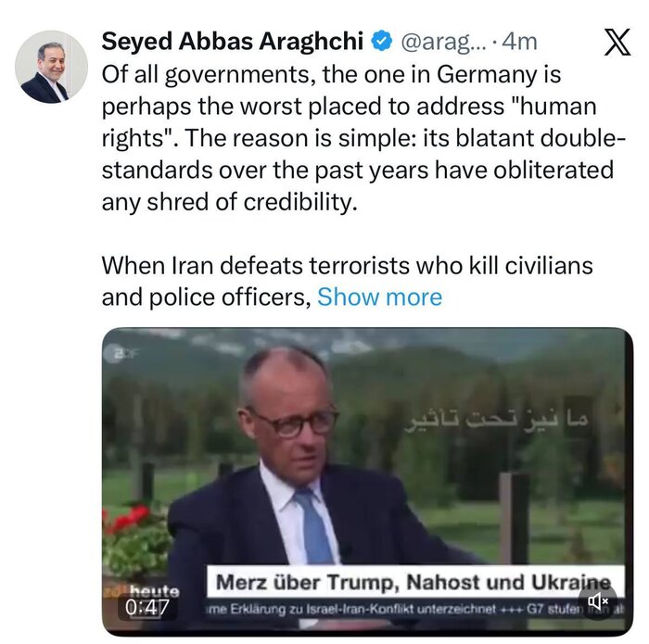This screenshot has width=649, height=644.
Task: Open Seyed Abbas Araghchi's profile photo
Action: pos(53,67)
